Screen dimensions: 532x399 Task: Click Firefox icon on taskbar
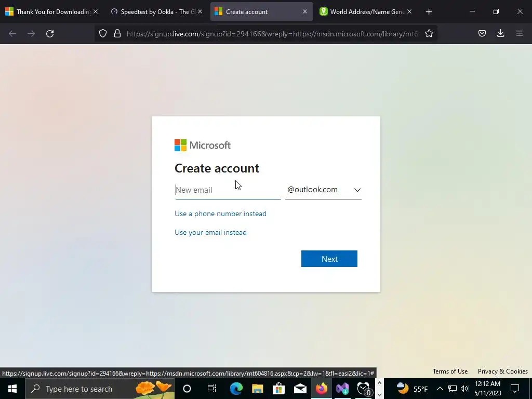(321, 389)
